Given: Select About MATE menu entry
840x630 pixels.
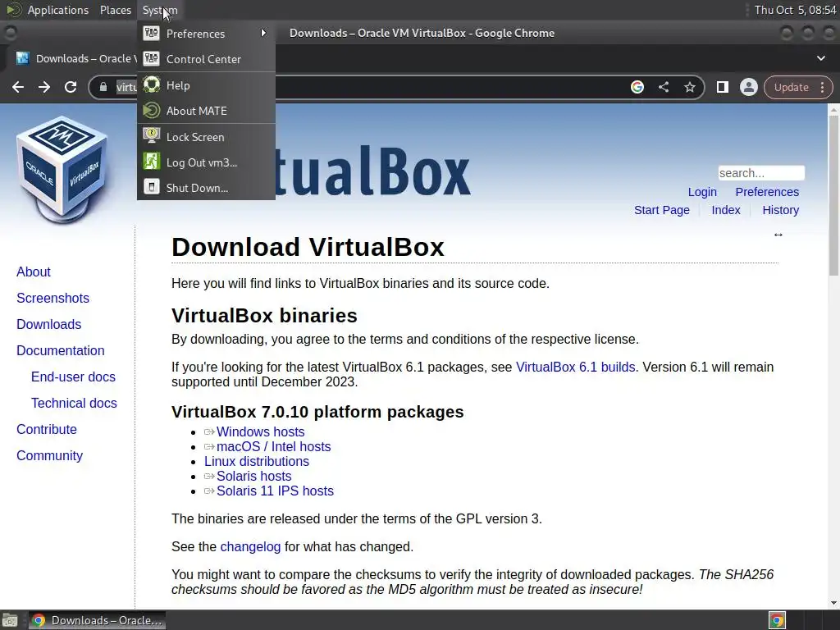Looking at the screenshot, I should [206, 111].
